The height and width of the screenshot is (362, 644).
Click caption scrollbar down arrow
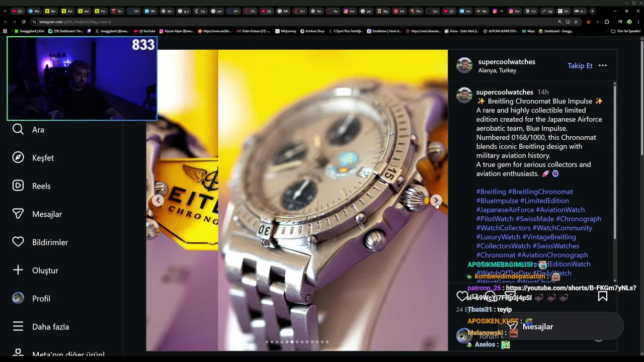pos(615,281)
